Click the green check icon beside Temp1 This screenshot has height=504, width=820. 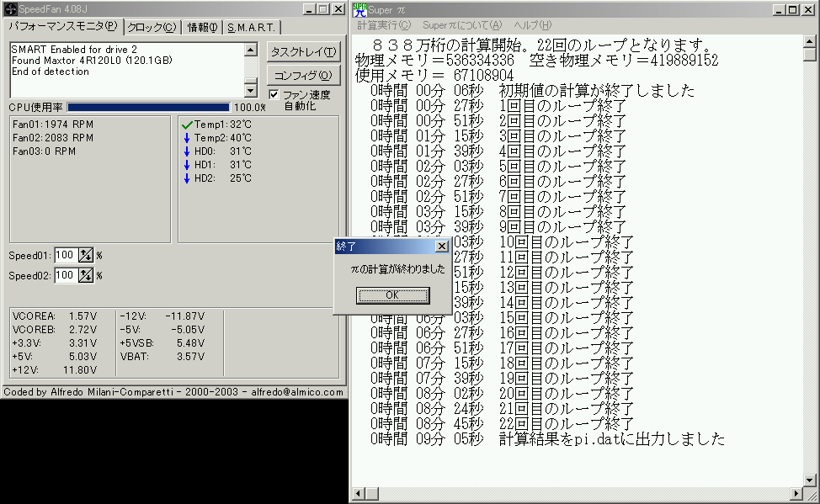[x=187, y=125]
